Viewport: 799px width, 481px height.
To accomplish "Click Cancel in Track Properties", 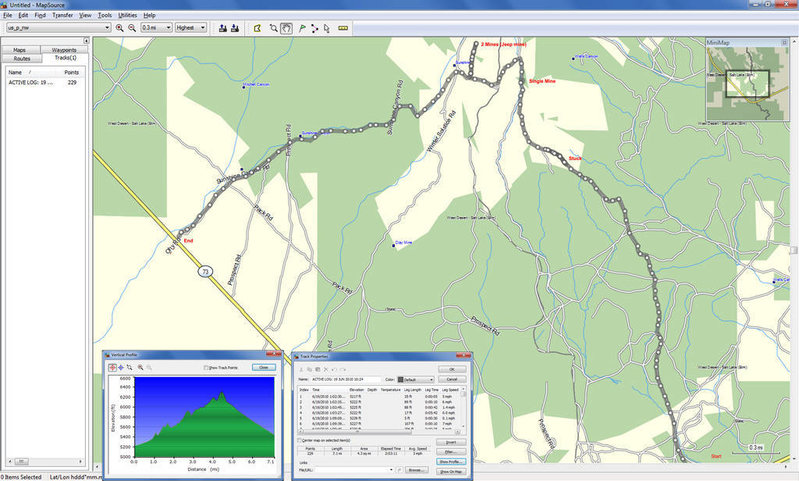I will (451, 380).
